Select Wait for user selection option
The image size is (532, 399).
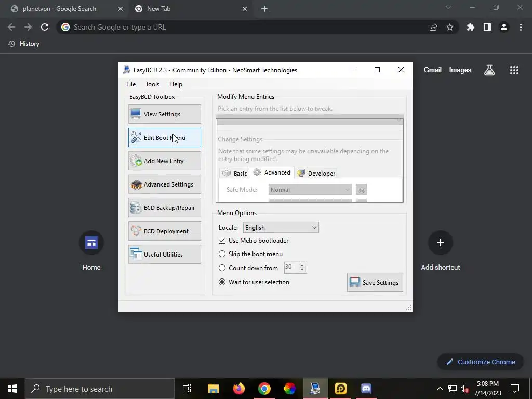[x=222, y=282]
